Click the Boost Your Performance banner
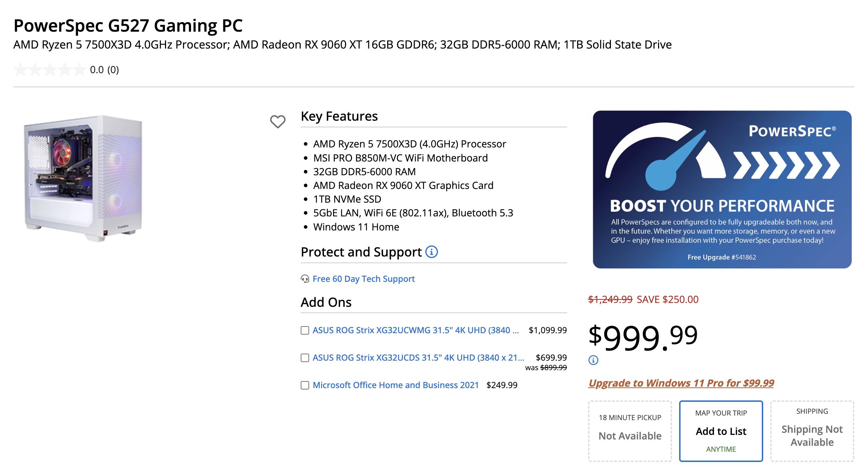 [722, 190]
